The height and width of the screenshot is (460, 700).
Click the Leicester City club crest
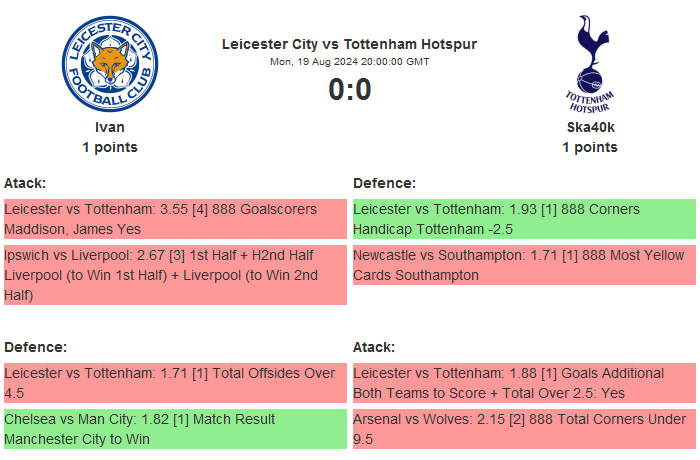pos(109,64)
